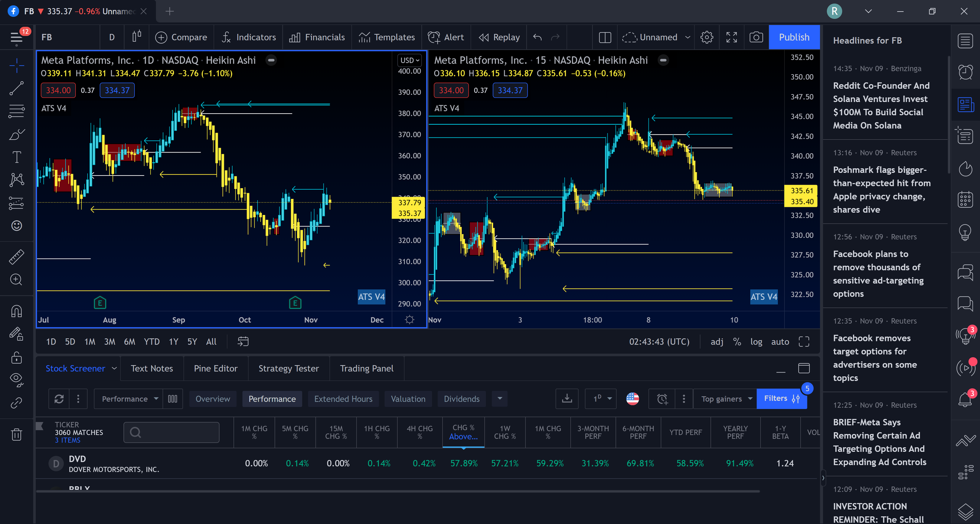Select the Text tool in left toolbar
The image size is (980, 524).
coord(16,157)
